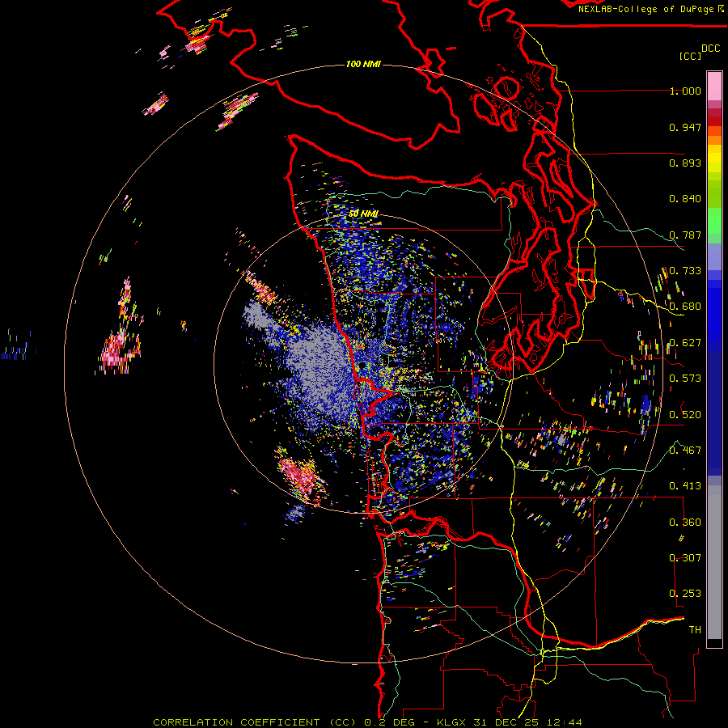Screen dimensions: 728x728
Task: Click the 0.307 scale value
Action: pyautogui.click(x=685, y=558)
